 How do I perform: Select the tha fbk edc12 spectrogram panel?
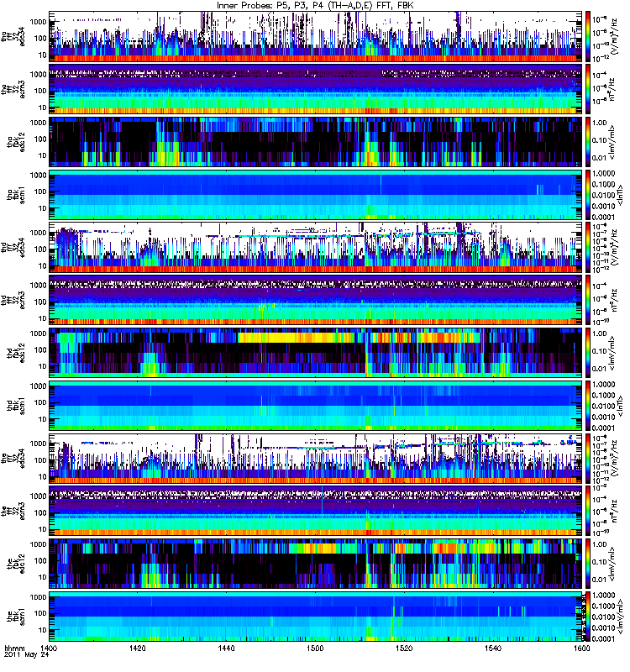coord(315,142)
